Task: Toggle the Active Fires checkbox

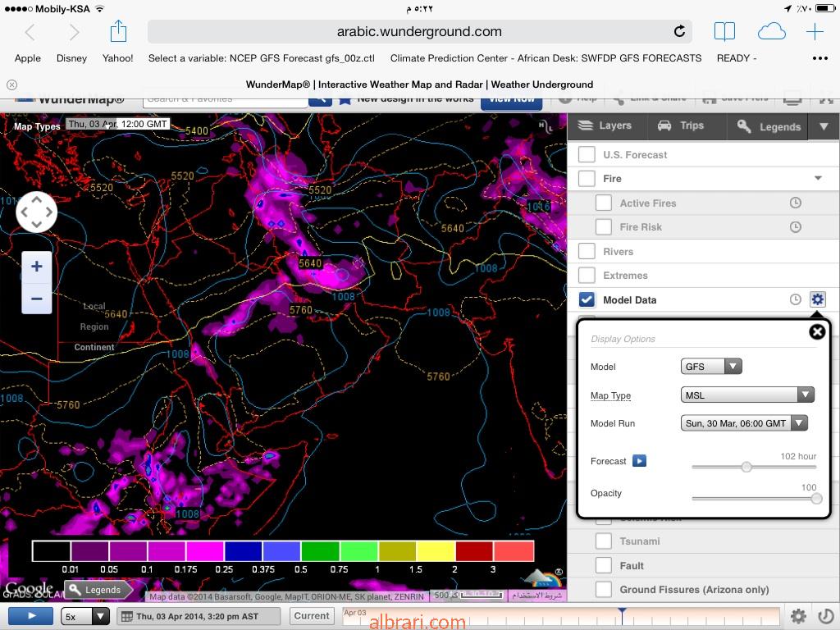Action: coord(604,203)
